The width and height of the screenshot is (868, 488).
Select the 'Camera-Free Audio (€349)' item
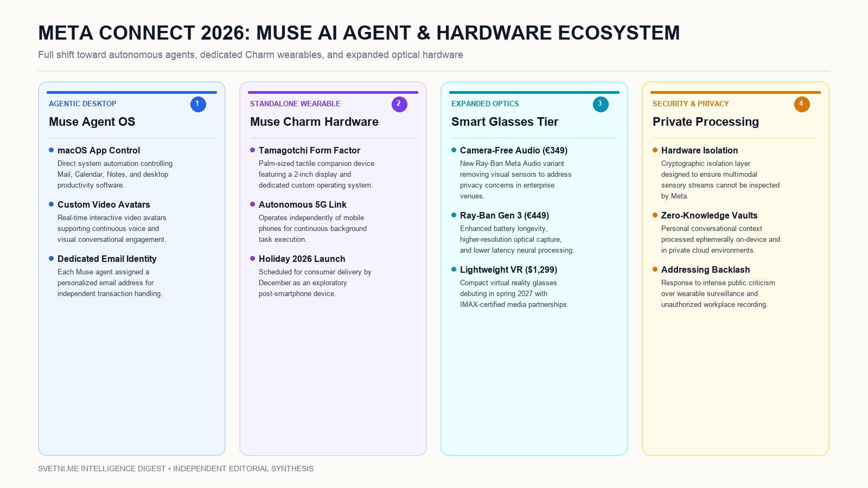[514, 150]
